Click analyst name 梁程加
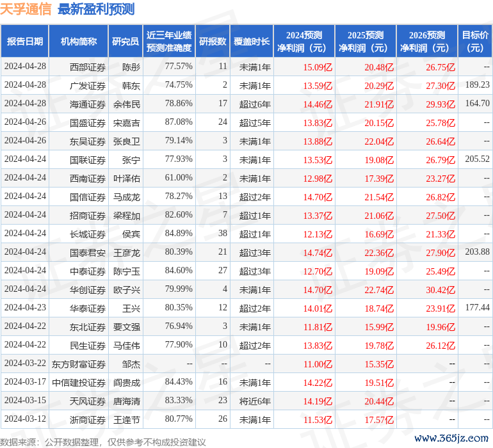493x448 pixels. 127,216
